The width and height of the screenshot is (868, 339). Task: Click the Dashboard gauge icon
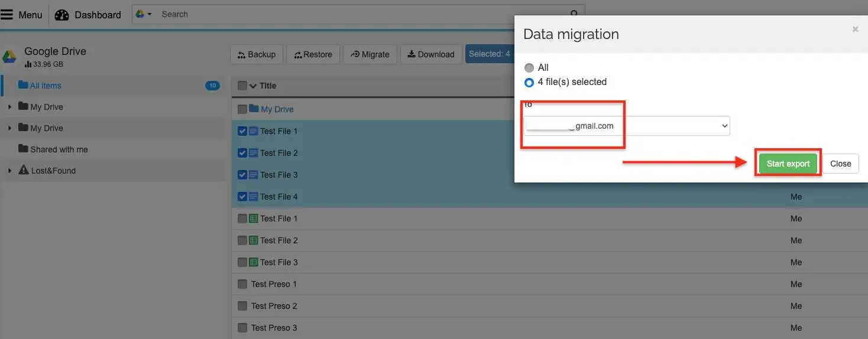(x=62, y=15)
